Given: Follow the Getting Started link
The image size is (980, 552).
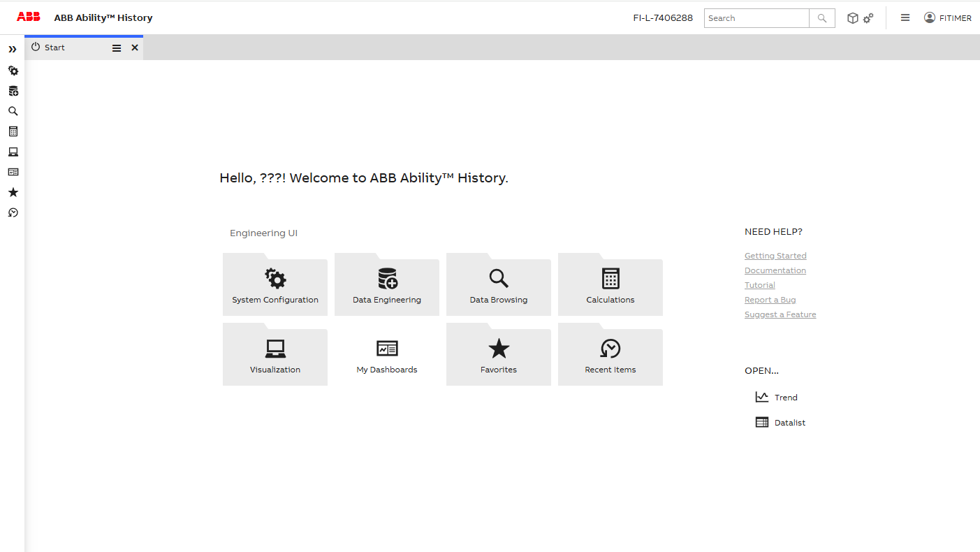Looking at the screenshot, I should (x=775, y=256).
